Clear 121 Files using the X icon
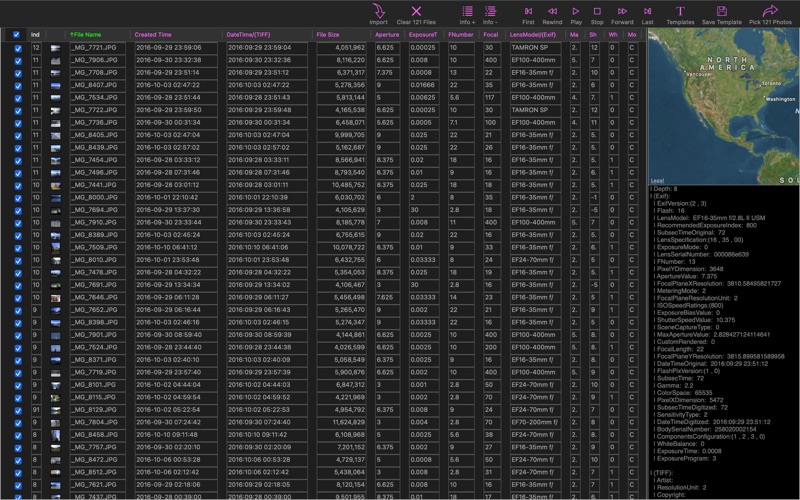This screenshot has width=800, height=500. (x=416, y=11)
